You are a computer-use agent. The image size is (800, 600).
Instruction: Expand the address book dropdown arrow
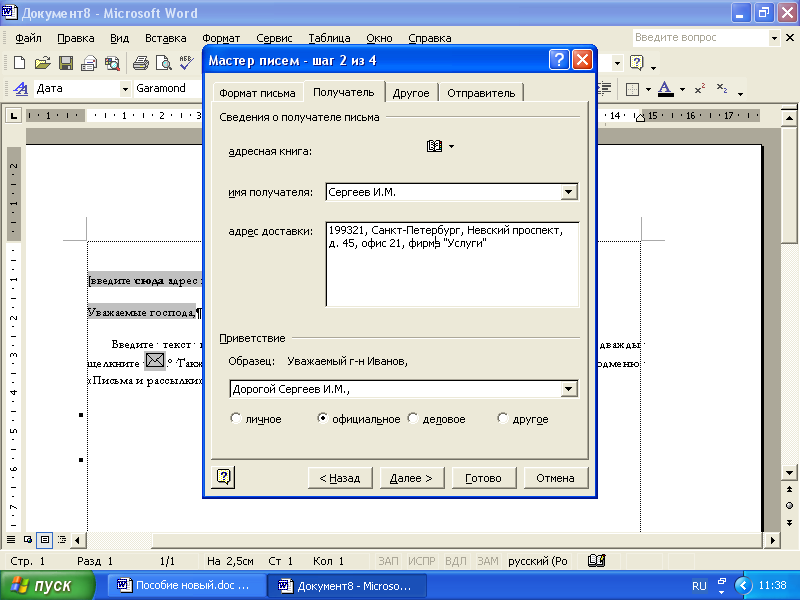point(452,146)
